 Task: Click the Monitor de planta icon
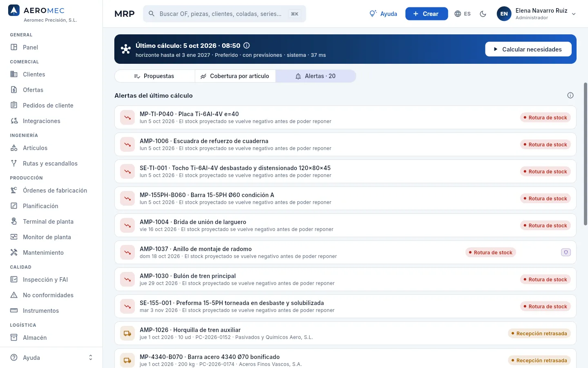pos(14,237)
